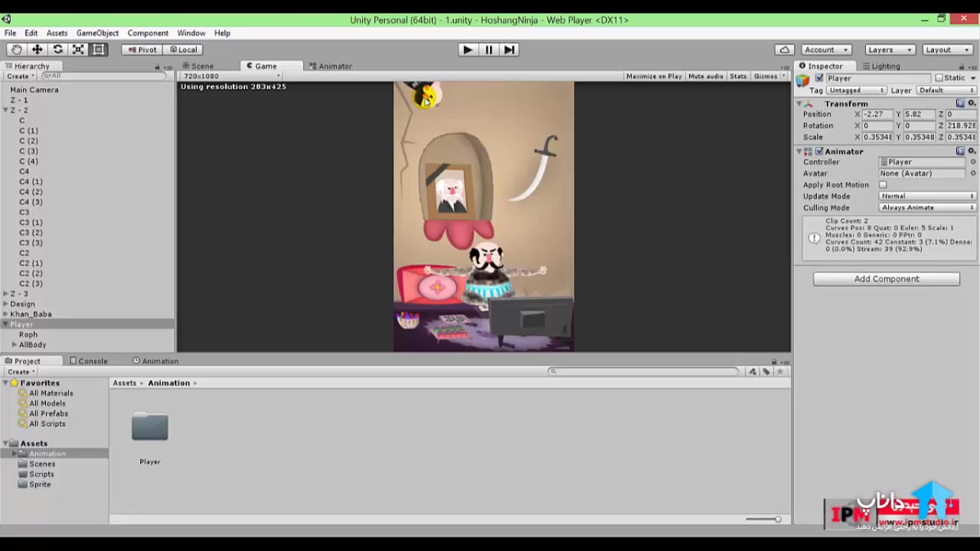Switch to the Console tab

click(89, 361)
